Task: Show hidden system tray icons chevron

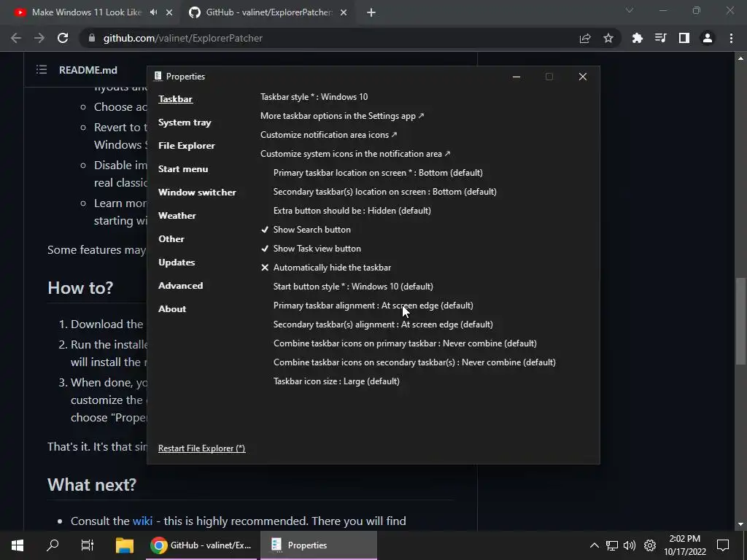Action: [594, 545]
